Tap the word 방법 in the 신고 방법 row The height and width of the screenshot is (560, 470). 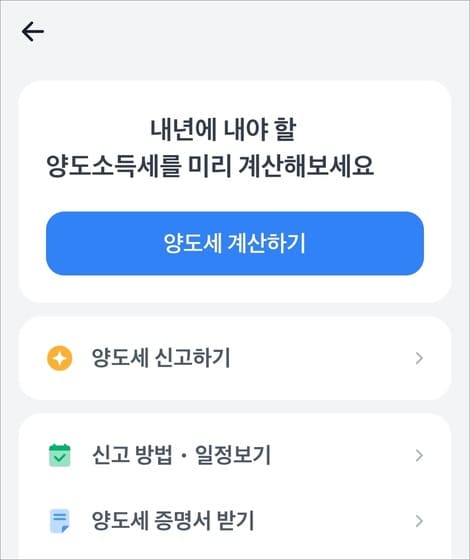tap(154, 455)
